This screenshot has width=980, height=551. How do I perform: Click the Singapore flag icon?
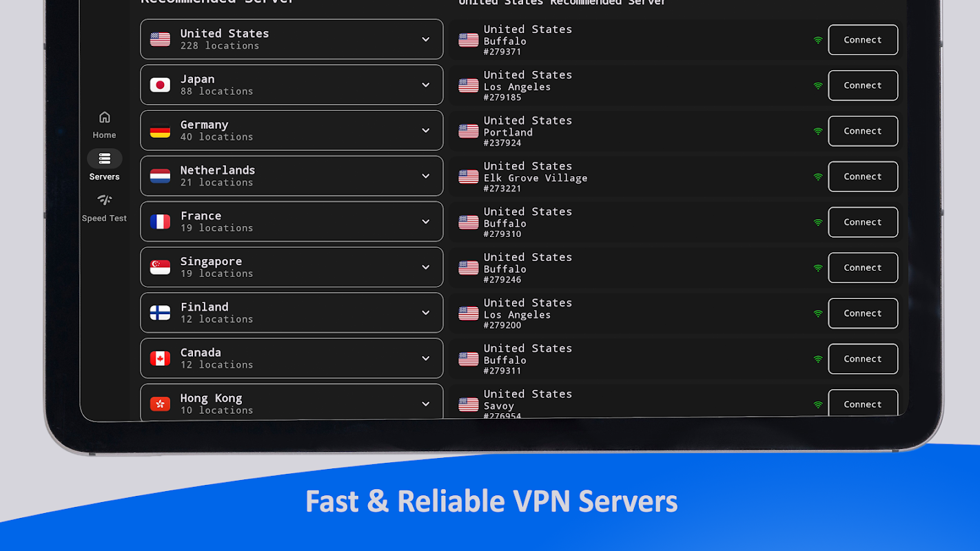coord(160,267)
